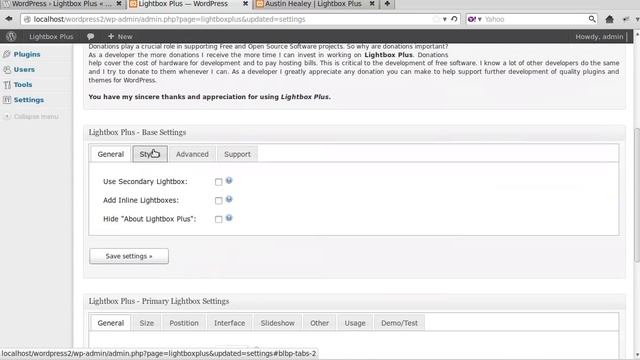Open the Postition tab in Primary Settings
Image resolution: width=640 pixels, height=360 pixels.
pos(184,323)
